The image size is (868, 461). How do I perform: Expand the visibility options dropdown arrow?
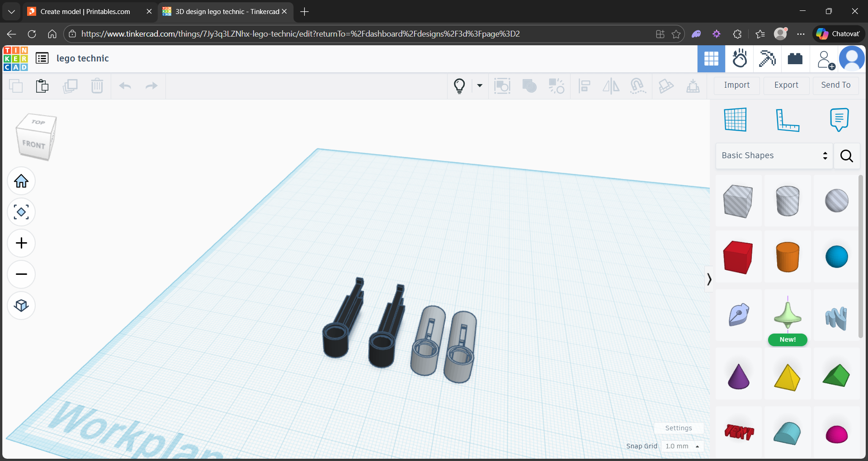tap(480, 85)
